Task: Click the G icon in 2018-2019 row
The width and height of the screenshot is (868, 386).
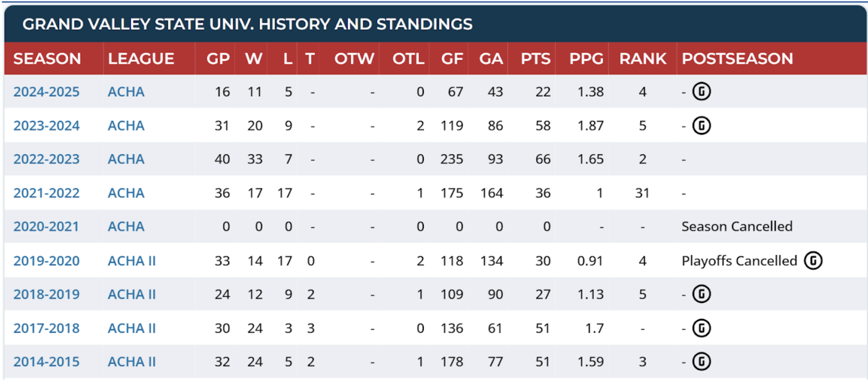Action: [x=701, y=294]
